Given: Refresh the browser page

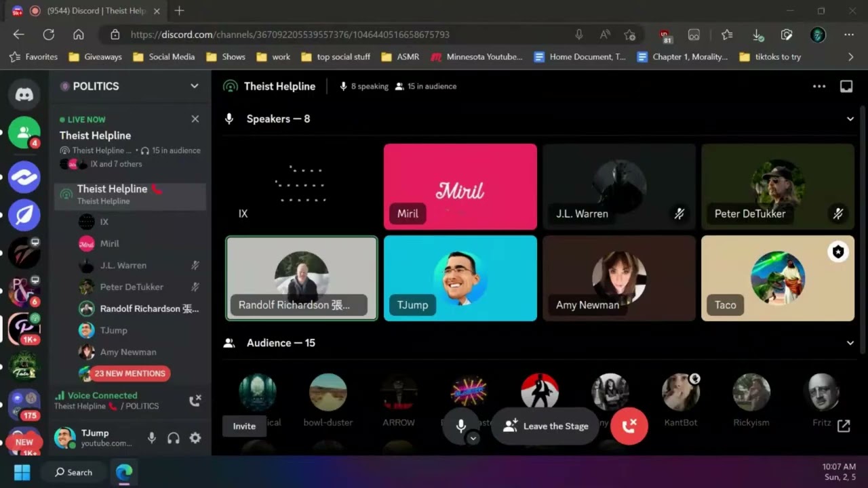Looking at the screenshot, I should point(48,35).
